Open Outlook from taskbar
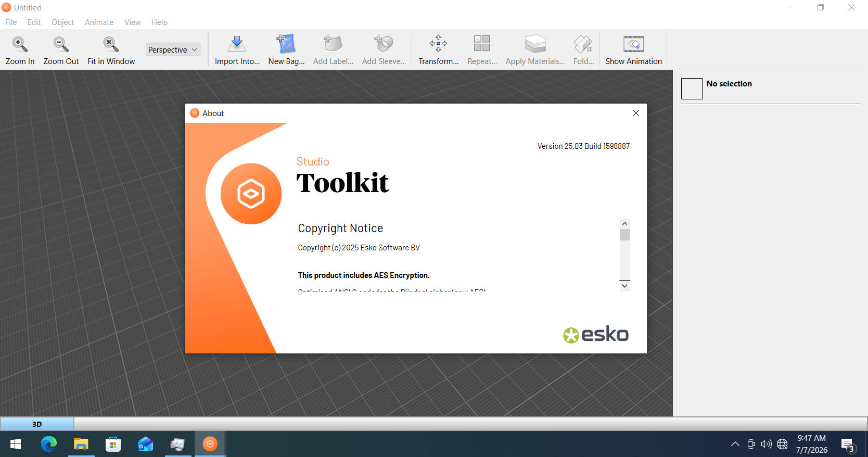The width and height of the screenshot is (868, 457). (x=145, y=444)
